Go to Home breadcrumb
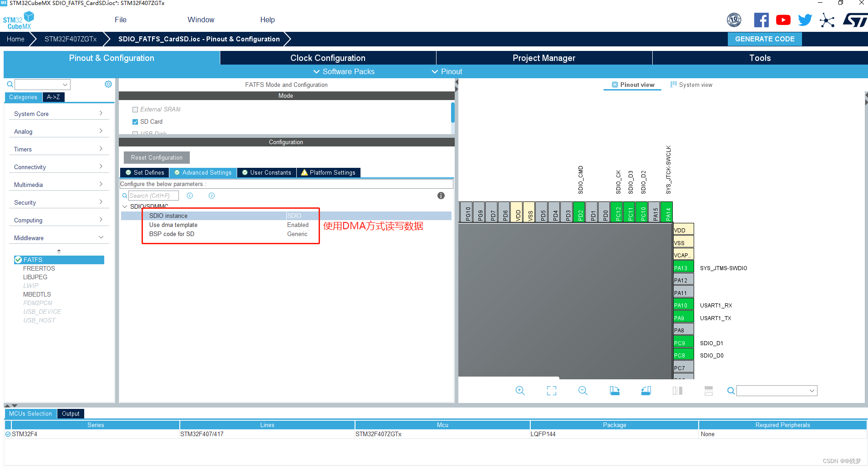The image size is (868, 468). [15, 39]
